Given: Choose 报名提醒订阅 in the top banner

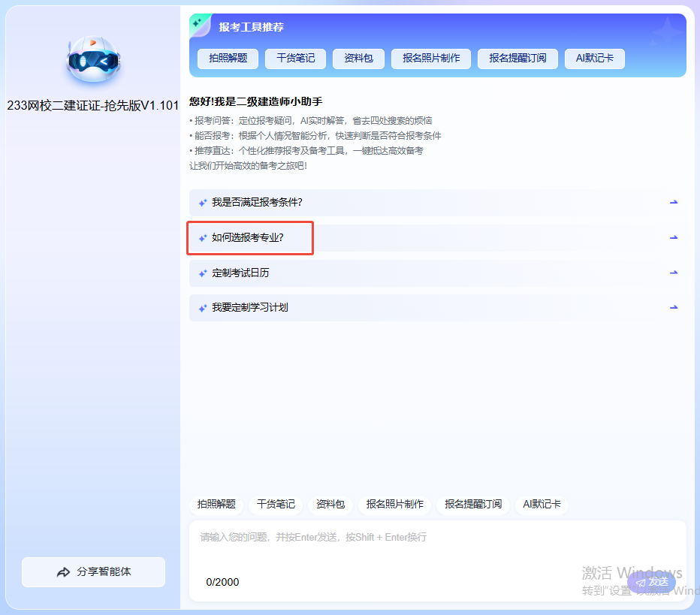Looking at the screenshot, I should [x=517, y=59].
